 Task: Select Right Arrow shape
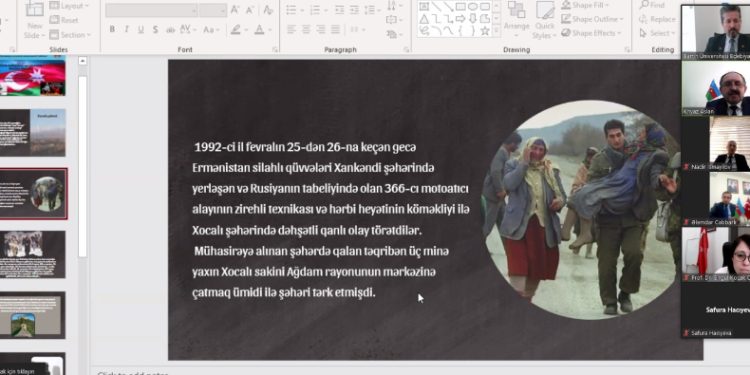point(461,19)
